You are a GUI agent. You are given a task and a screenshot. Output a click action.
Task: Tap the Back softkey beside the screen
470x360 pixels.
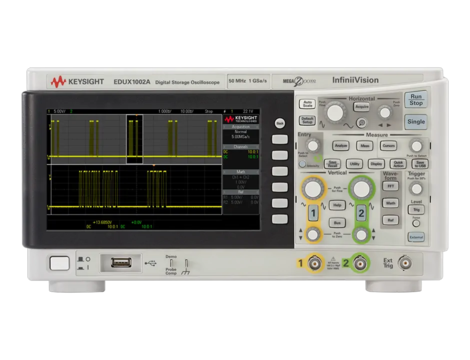coord(280,123)
